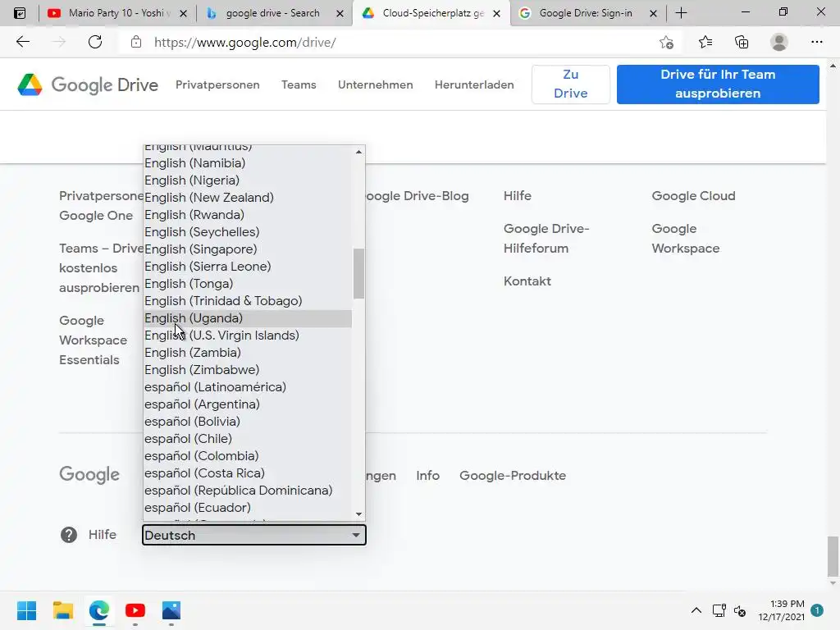Open the notification badge in taskbar
The image size is (840, 630).
tap(817, 610)
